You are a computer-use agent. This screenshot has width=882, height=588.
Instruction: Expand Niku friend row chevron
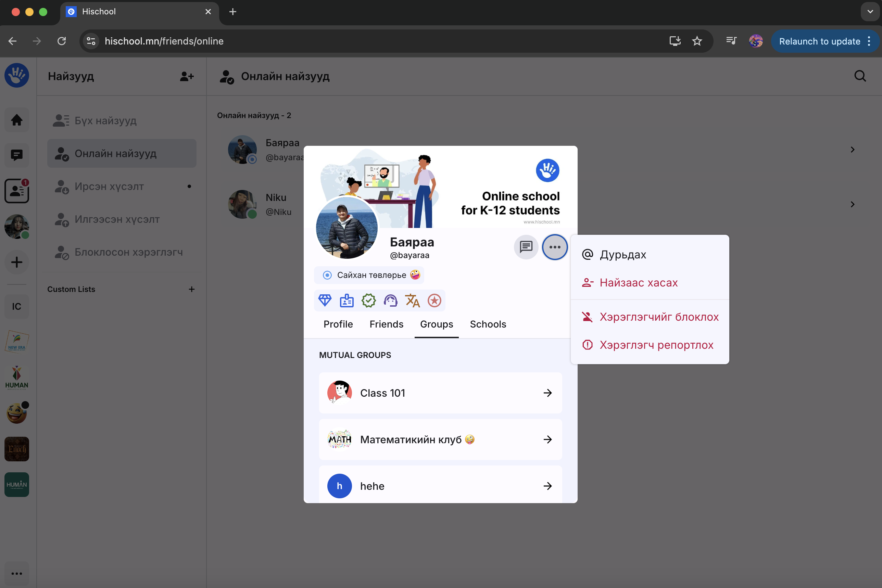point(852,204)
